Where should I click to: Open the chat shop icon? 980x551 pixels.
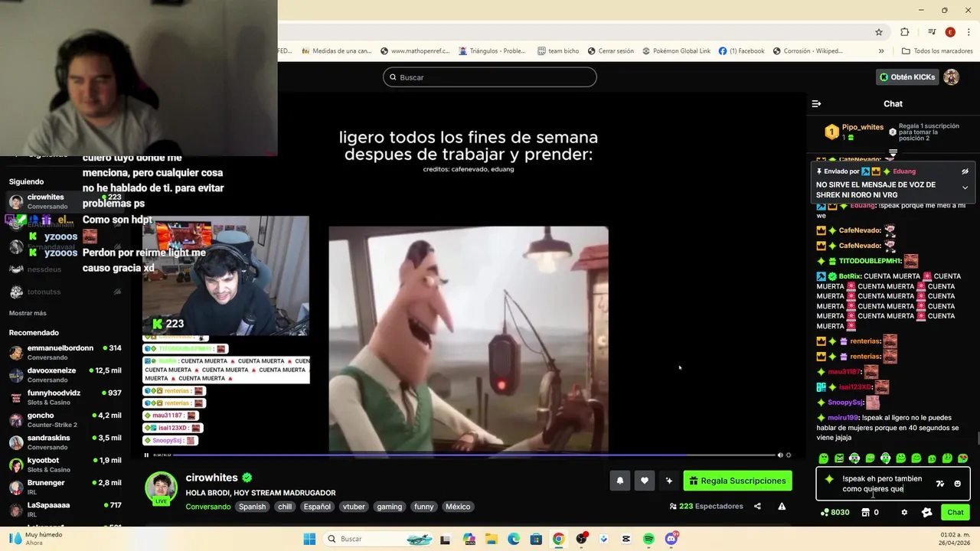pyautogui.click(x=866, y=512)
